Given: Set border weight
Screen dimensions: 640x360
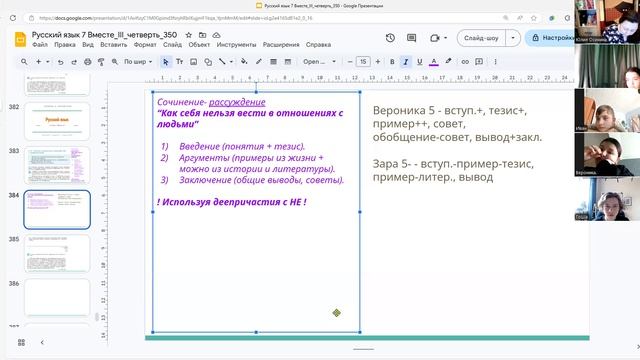Looking at the screenshot, I should (x=273, y=62).
